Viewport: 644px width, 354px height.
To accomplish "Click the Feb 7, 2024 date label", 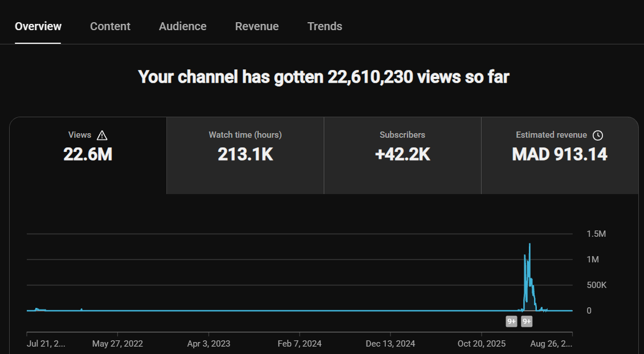I will click(299, 344).
